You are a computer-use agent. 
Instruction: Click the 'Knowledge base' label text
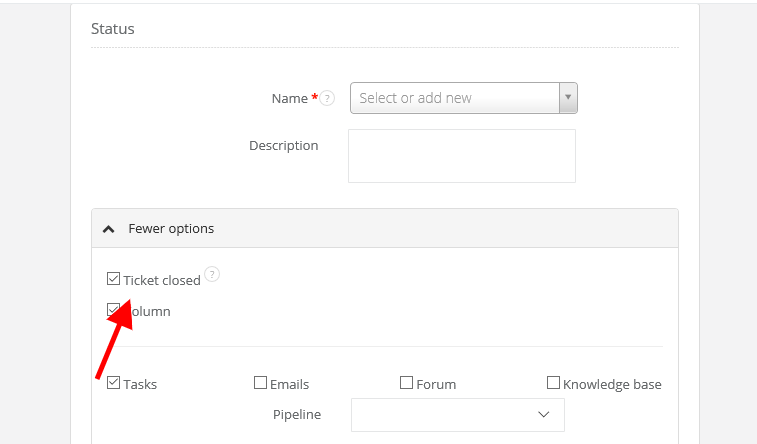pos(612,384)
